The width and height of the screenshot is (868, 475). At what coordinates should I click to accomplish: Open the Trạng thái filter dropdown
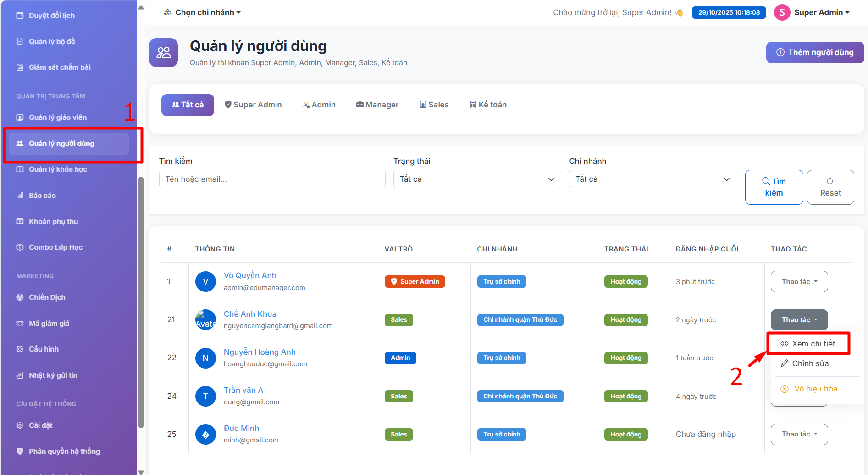click(x=477, y=179)
